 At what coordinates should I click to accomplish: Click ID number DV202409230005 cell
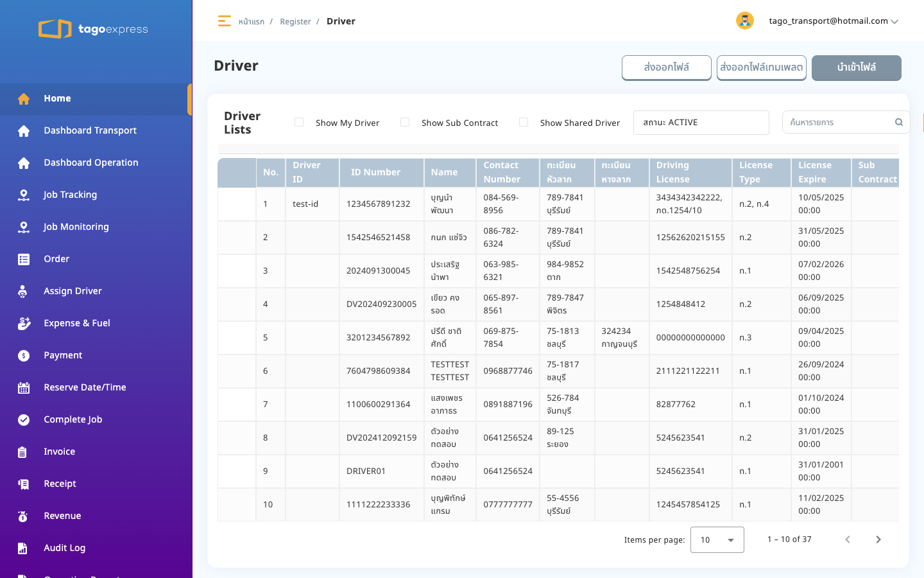click(x=381, y=304)
